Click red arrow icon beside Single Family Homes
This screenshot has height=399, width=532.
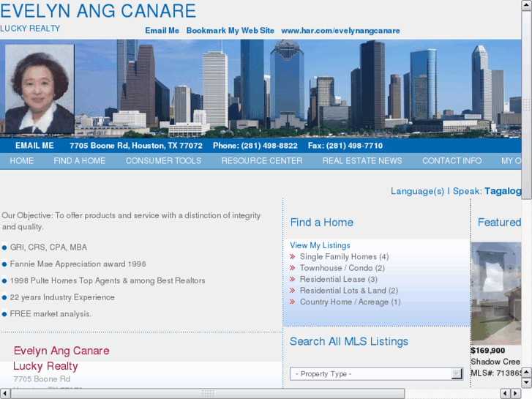tap(292, 257)
